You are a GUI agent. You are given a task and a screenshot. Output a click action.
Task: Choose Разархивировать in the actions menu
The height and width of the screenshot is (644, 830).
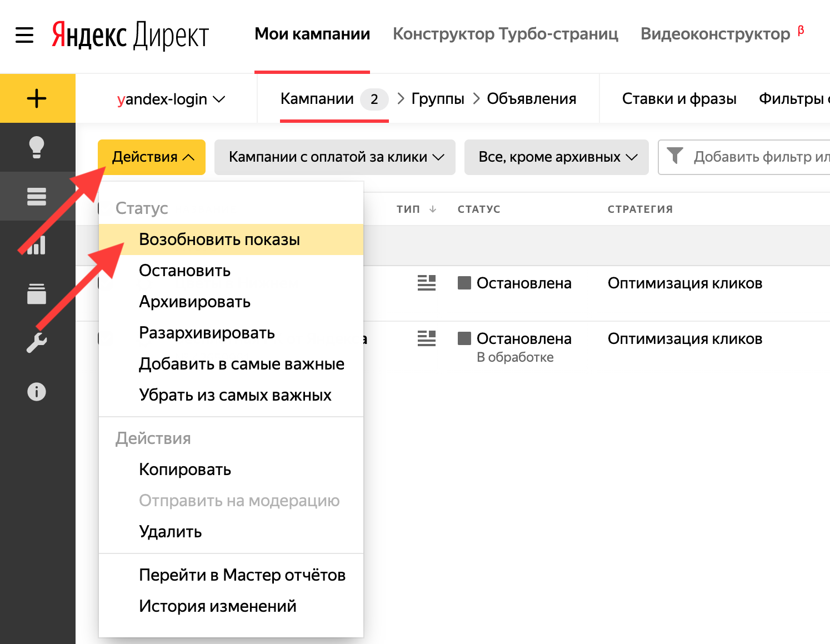coord(231,333)
